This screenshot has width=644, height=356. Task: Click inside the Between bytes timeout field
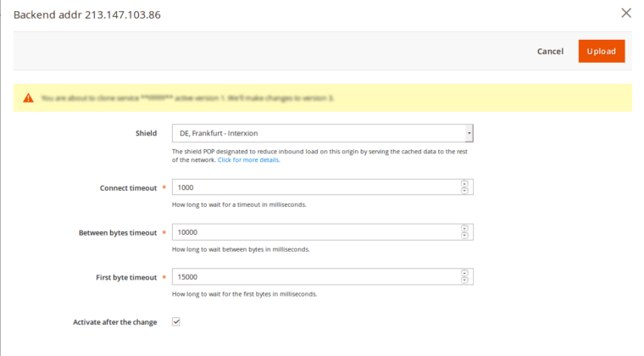(x=315, y=232)
